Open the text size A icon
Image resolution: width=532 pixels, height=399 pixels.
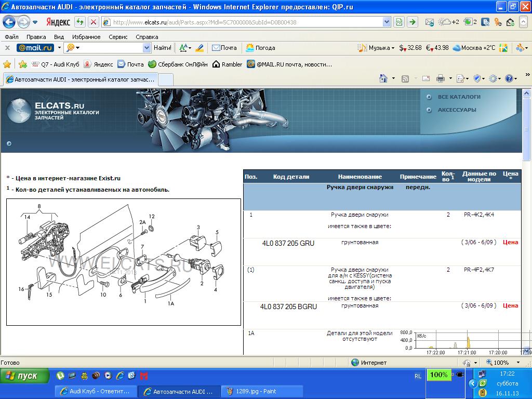click(185, 48)
